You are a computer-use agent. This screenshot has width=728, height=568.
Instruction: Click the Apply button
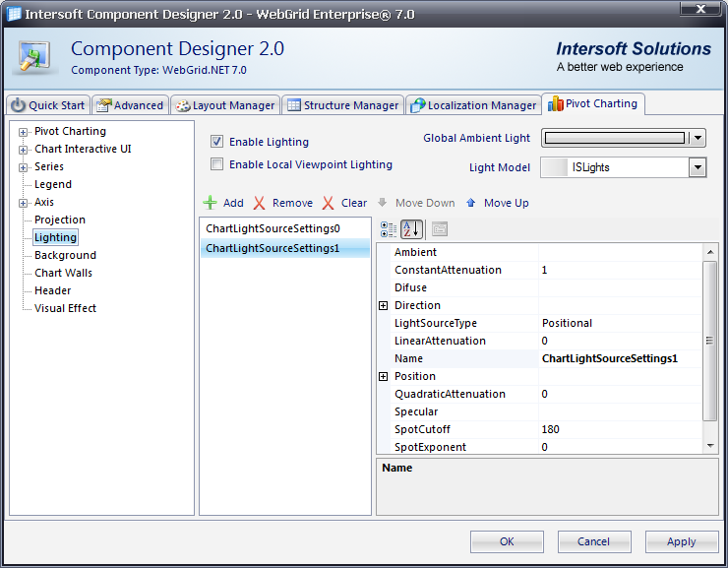(681, 541)
